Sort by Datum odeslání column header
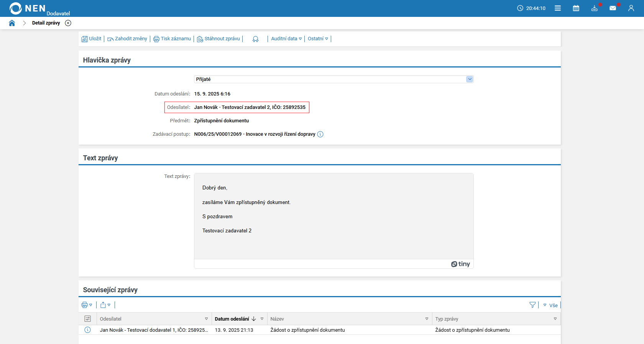Image resolution: width=644 pixels, height=344 pixels. [x=232, y=319]
